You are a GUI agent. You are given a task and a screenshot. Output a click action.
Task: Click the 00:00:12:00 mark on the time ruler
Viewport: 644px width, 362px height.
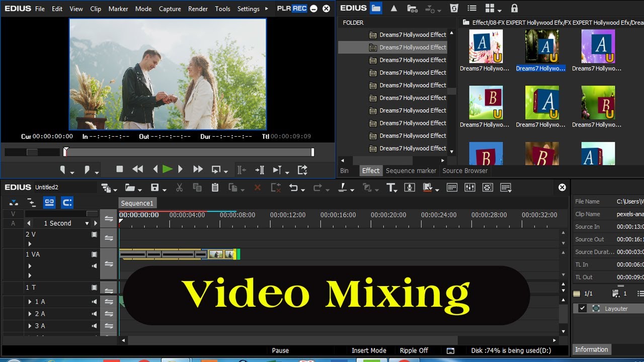click(x=288, y=215)
